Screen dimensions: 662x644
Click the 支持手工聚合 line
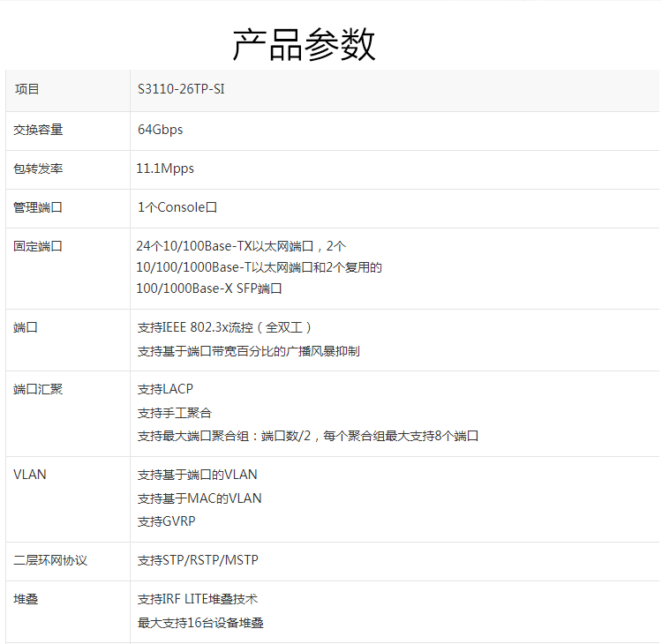pyautogui.click(x=175, y=412)
